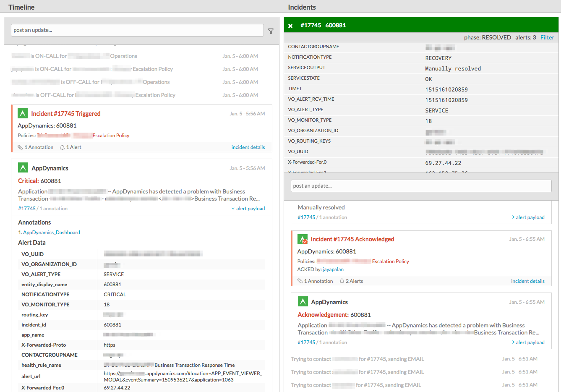The height and width of the screenshot is (392, 561).
Task: Select the SERVICEOUTPUT value Manually resolved
Action: [x=453, y=68]
